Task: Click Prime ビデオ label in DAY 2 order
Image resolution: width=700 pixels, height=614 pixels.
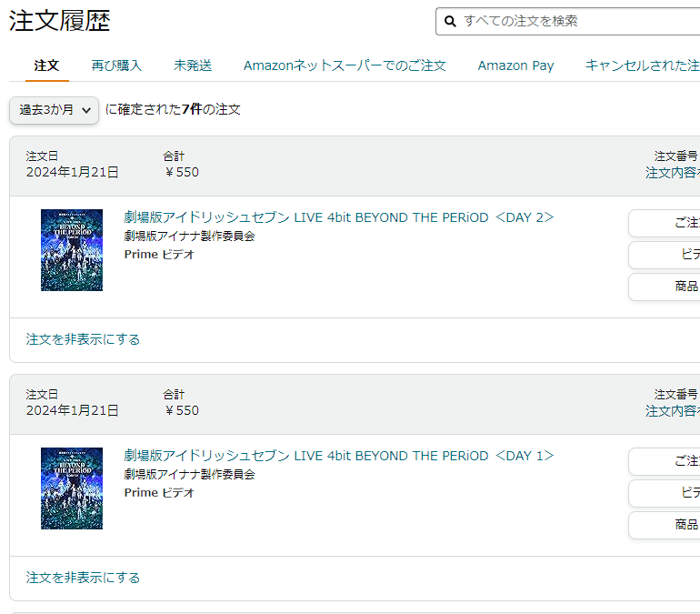Action: tap(159, 255)
